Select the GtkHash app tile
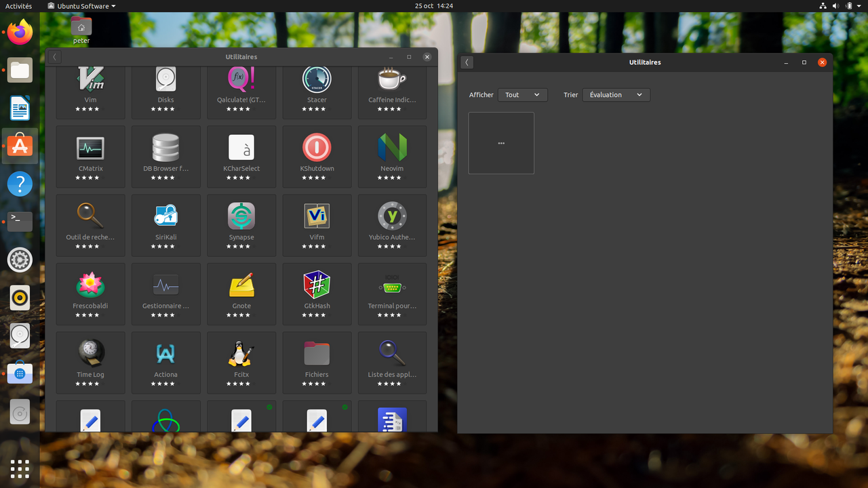 click(317, 293)
